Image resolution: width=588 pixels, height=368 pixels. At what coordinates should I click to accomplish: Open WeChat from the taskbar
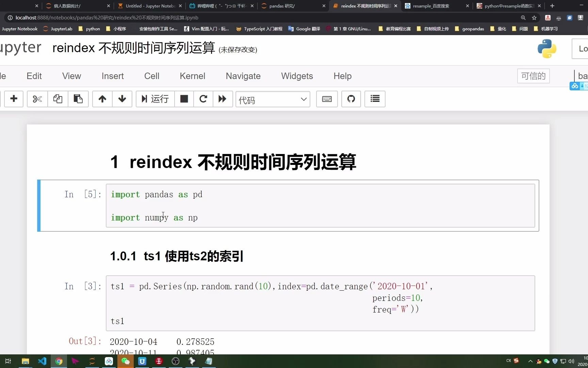pos(126,361)
